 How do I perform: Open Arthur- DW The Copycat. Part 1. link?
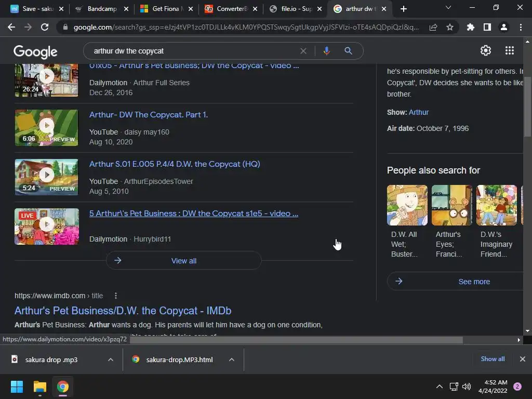[149, 115]
